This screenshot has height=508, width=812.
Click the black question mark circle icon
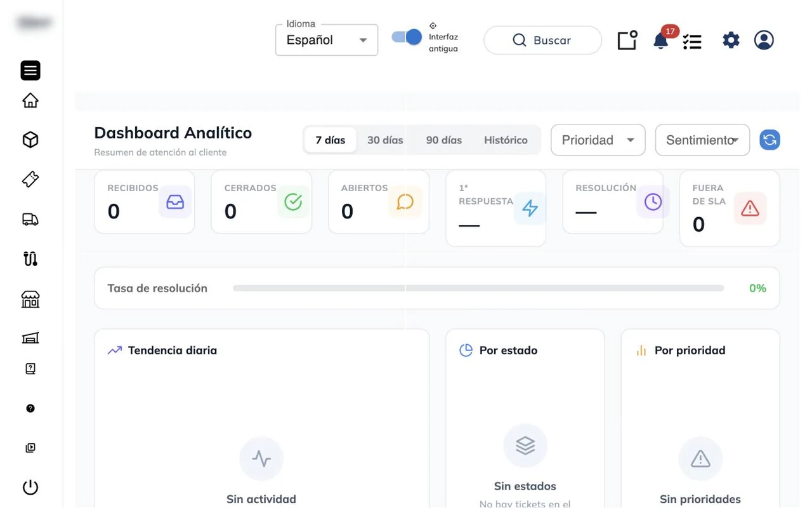coord(30,408)
